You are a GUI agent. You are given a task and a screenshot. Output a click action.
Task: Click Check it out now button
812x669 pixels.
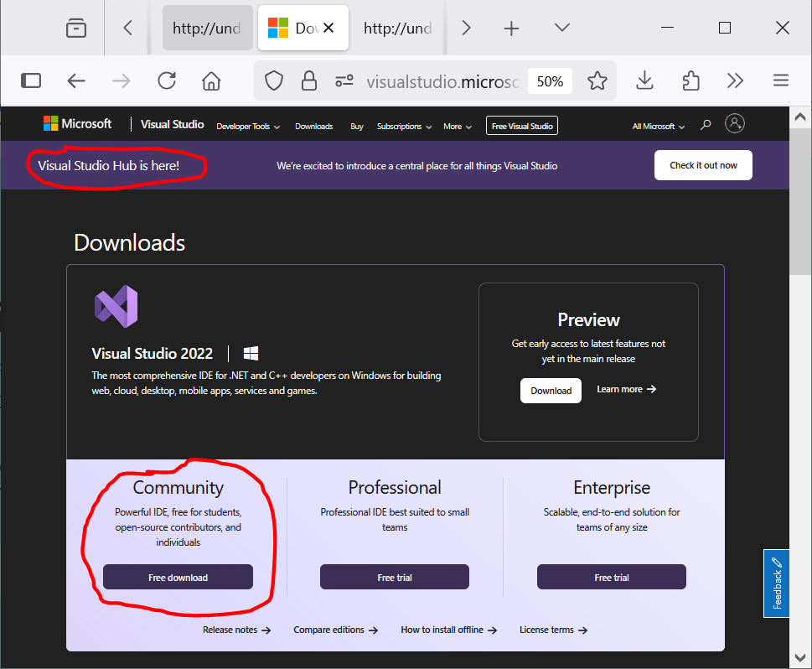[x=703, y=165]
